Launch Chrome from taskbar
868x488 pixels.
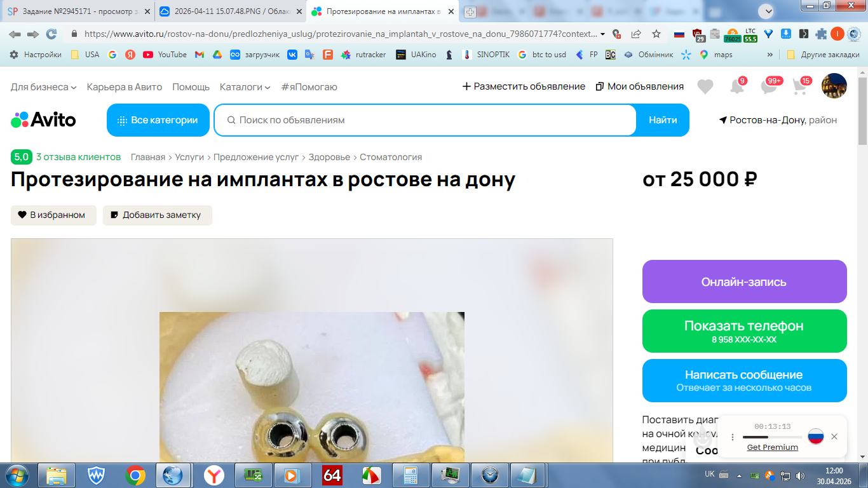(x=135, y=475)
